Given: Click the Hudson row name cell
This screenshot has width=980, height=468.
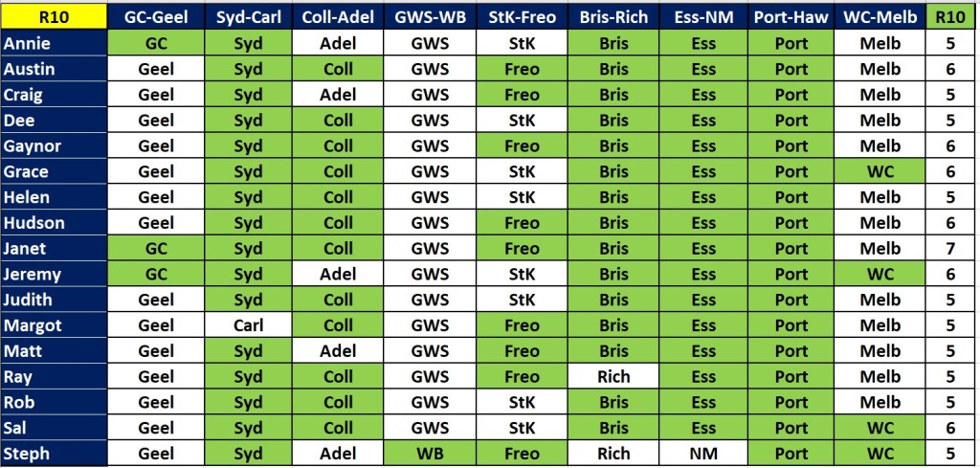Looking at the screenshot, I should click(54, 223).
